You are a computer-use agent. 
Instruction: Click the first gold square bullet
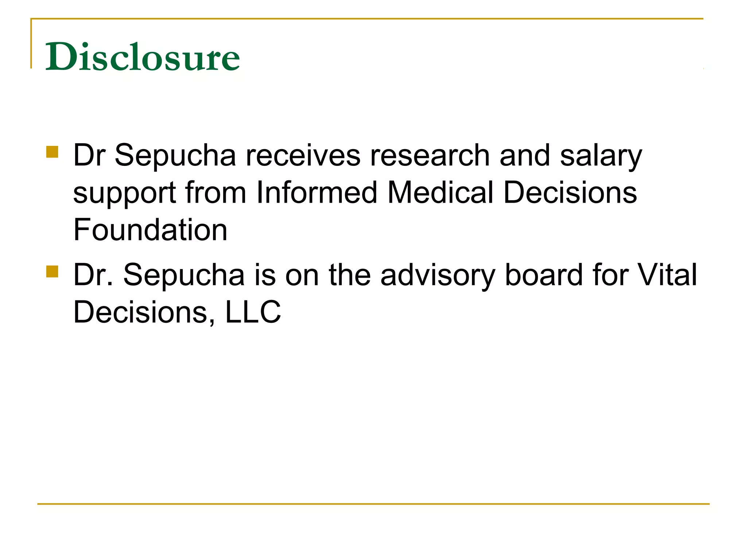(52, 152)
